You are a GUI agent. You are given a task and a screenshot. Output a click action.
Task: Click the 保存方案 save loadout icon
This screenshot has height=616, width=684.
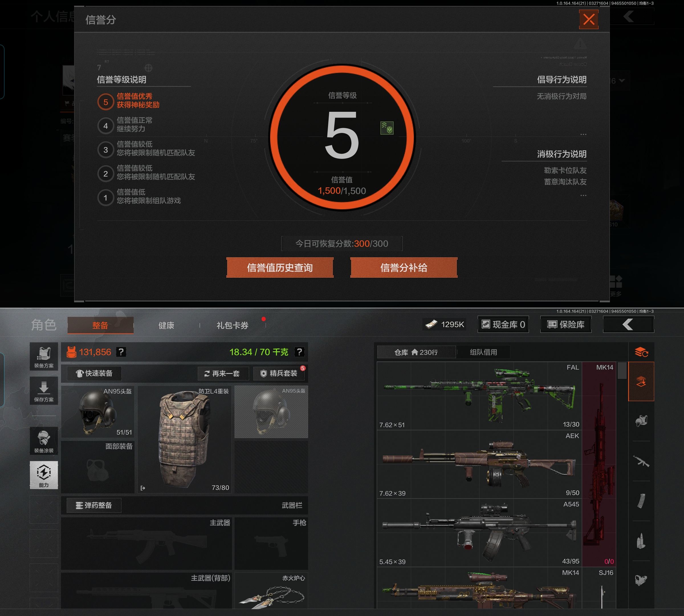pos(44,391)
